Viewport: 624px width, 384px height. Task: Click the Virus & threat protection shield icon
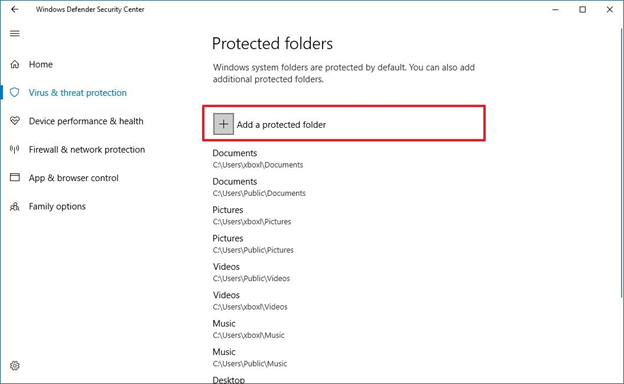pyautogui.click(x=15, y=92)
